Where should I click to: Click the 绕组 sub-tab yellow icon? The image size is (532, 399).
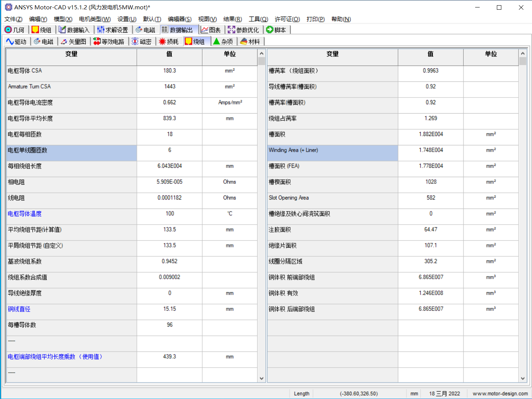click(x=188, y=41)
